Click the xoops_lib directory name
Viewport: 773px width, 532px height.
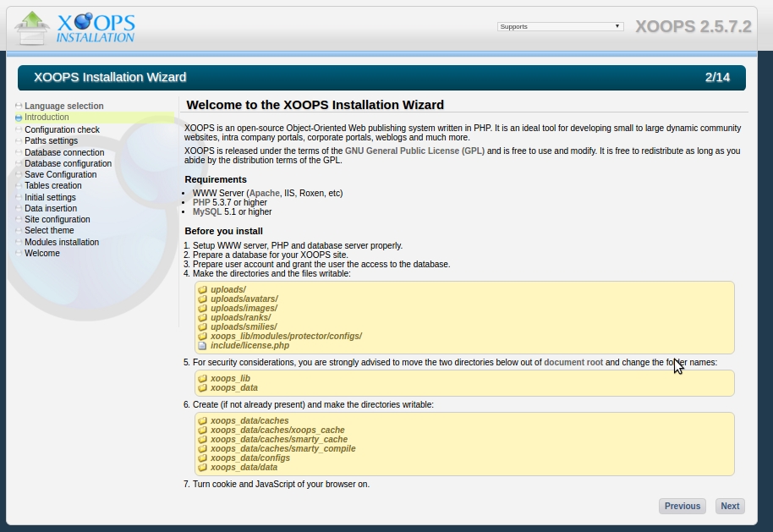tap(230, 379)
